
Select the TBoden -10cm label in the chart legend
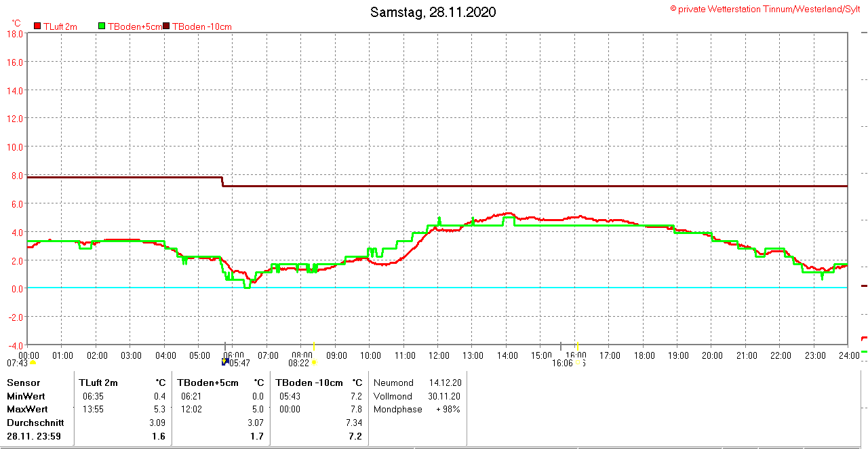pyautogui.click(x=201, y=26)
